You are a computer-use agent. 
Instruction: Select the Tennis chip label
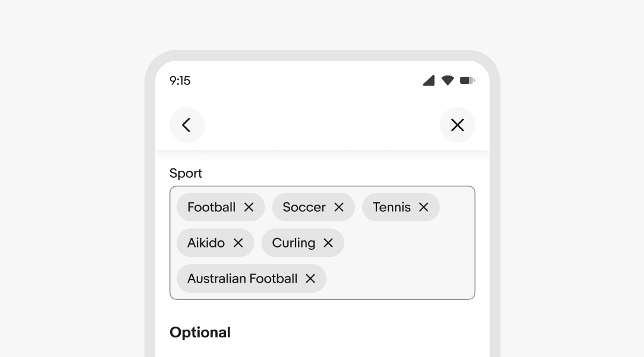click(391, 208)
